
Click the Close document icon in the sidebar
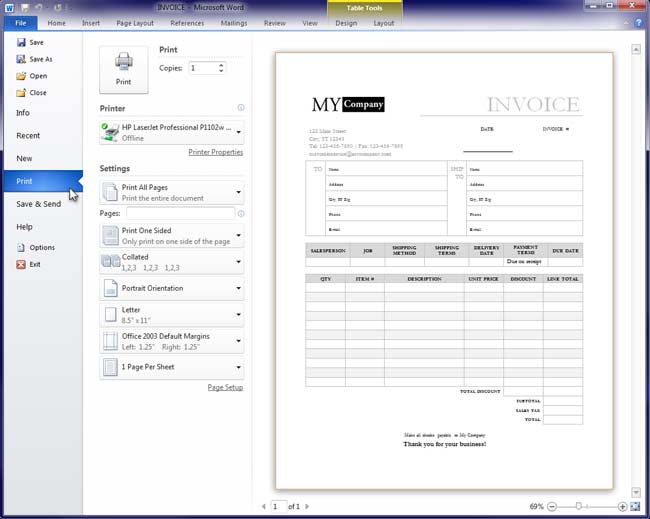pyautogui.click(x=21, y=92)
